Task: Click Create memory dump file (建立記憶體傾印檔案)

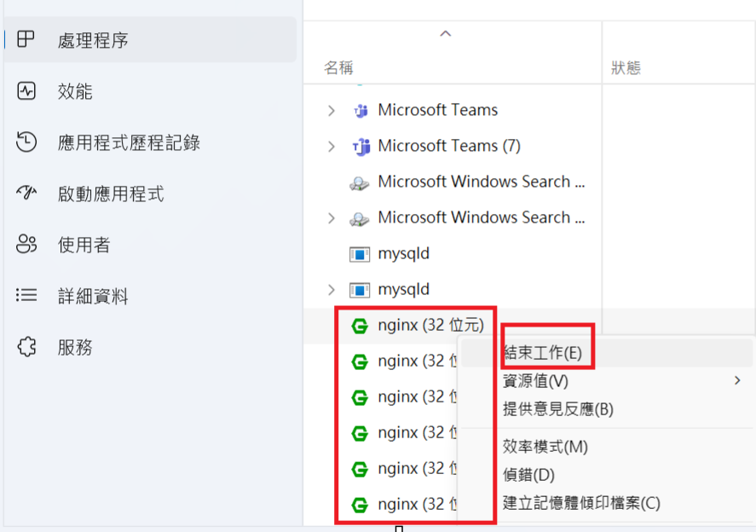Action: [581, 503]
